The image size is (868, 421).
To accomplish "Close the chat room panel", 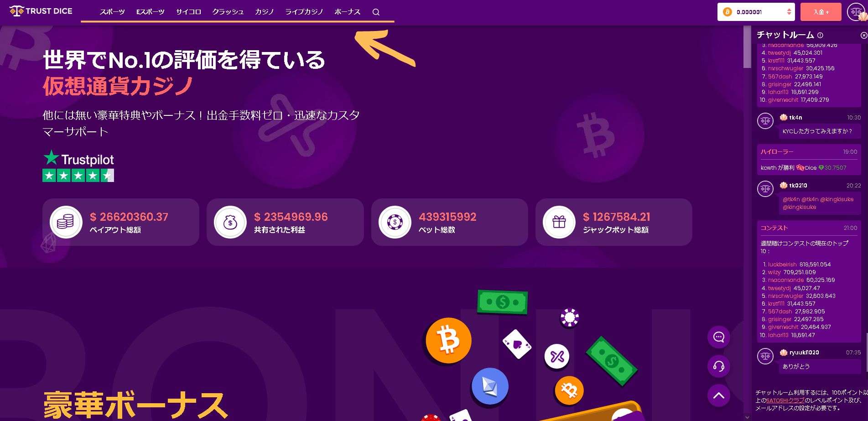I will (x=863, y=35).
